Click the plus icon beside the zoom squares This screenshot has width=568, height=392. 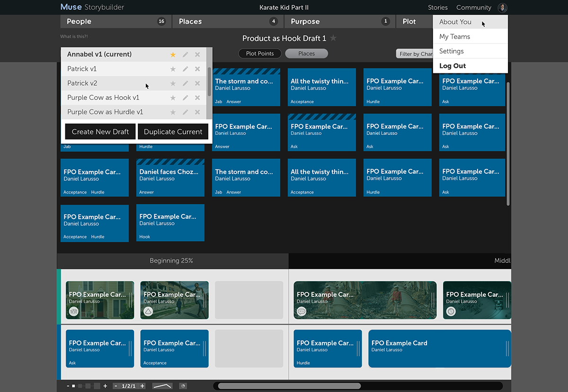coord(105,386)
